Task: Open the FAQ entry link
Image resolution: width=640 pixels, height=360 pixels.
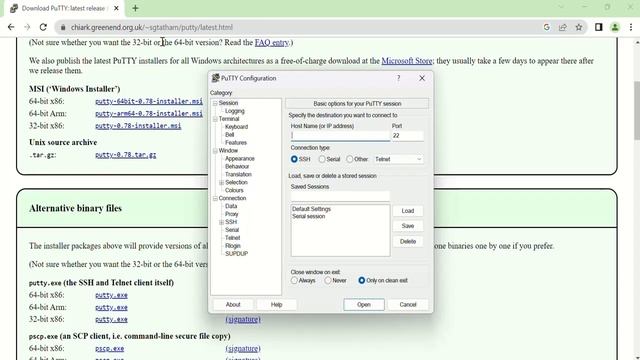Action: point(271,42)
